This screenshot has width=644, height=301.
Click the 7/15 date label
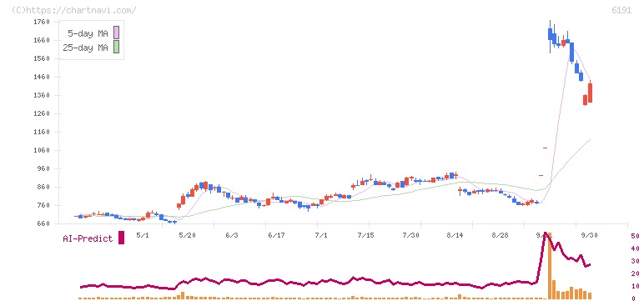pyautogui.click(x=366, y=235)
